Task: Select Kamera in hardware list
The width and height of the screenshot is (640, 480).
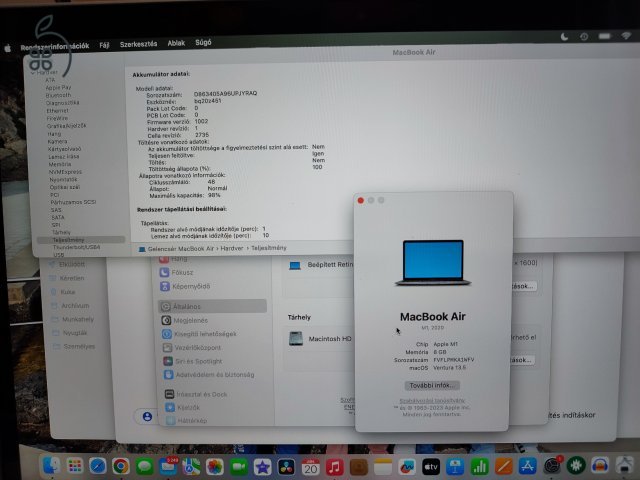Action: 57,141
